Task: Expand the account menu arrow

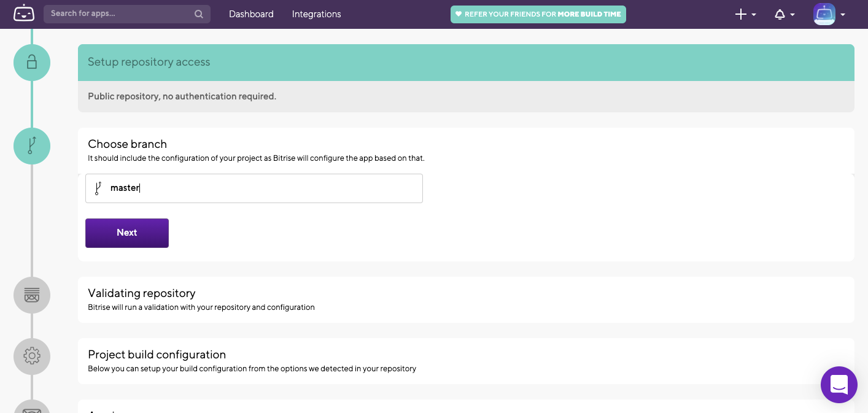Action: tap(843, 15)
